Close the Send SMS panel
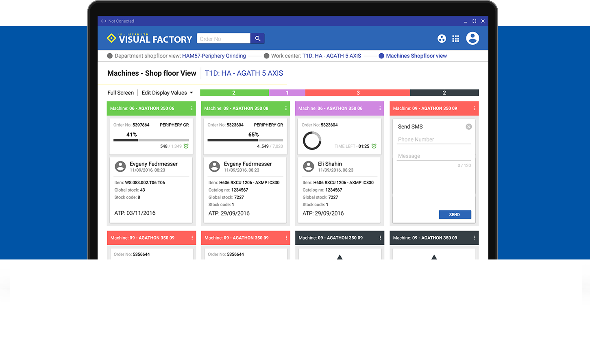The width and height of the screenshot is (590, 364). [x=469, y=127]
